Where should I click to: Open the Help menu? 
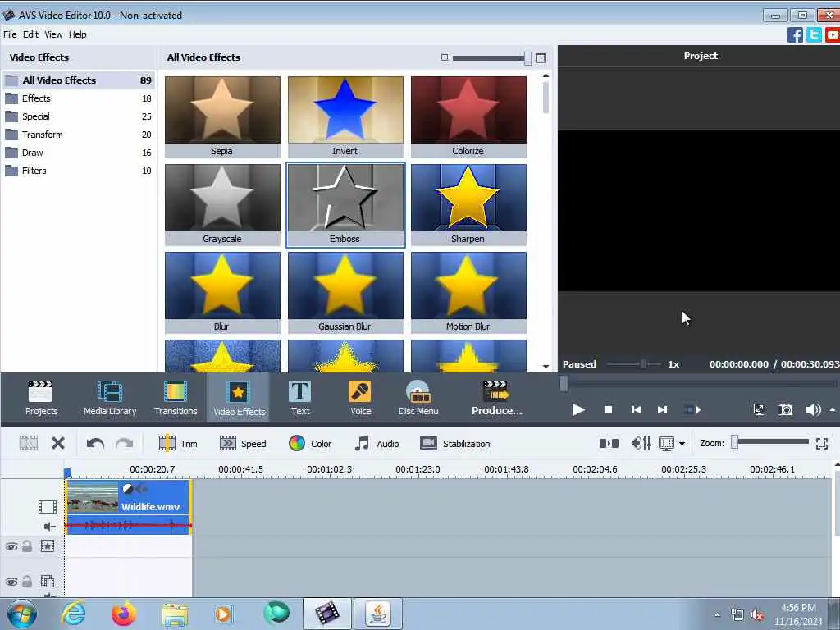[77, 34]
